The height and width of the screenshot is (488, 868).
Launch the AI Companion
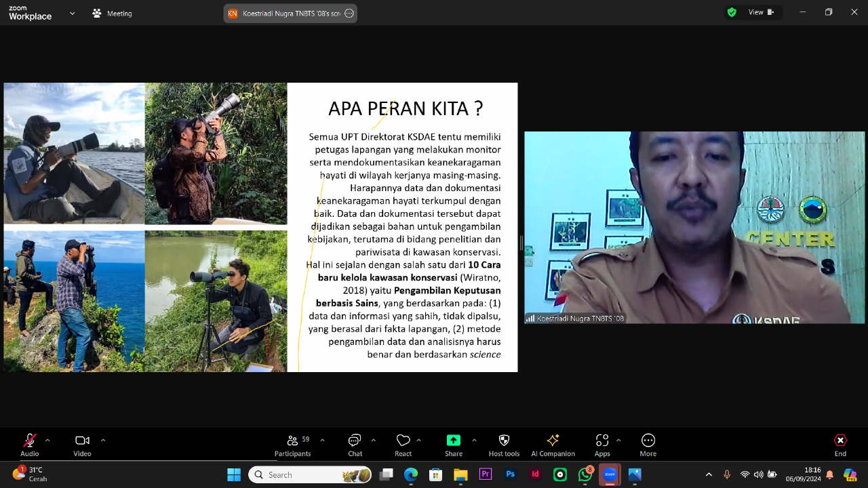pos(553,445)
